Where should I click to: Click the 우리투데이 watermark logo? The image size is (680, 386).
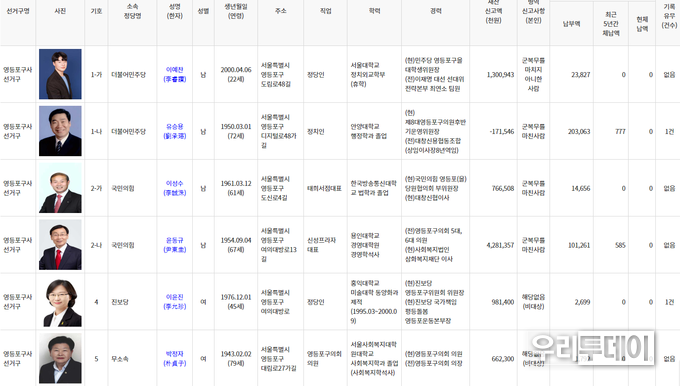(x=591, y=348)
